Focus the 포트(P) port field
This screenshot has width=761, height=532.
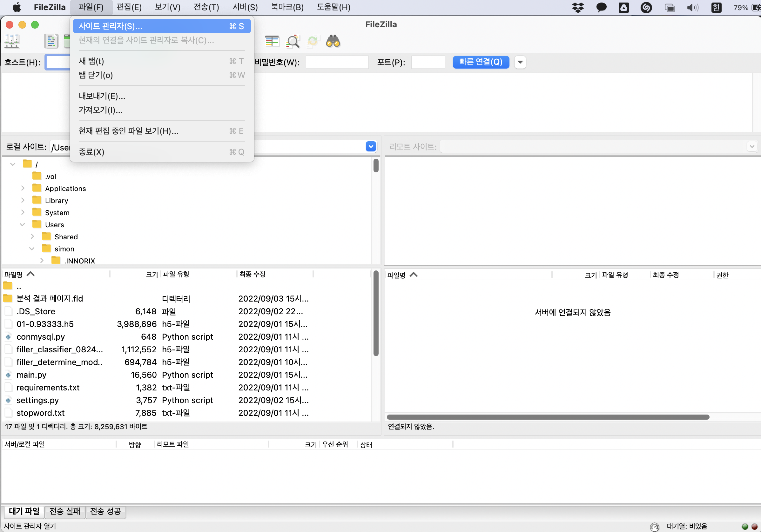tap(428, 62)
